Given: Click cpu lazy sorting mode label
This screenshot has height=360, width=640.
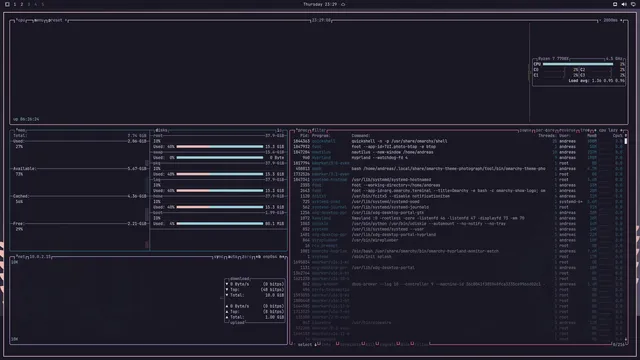Looking at the screenshot, I should point(608,130).
